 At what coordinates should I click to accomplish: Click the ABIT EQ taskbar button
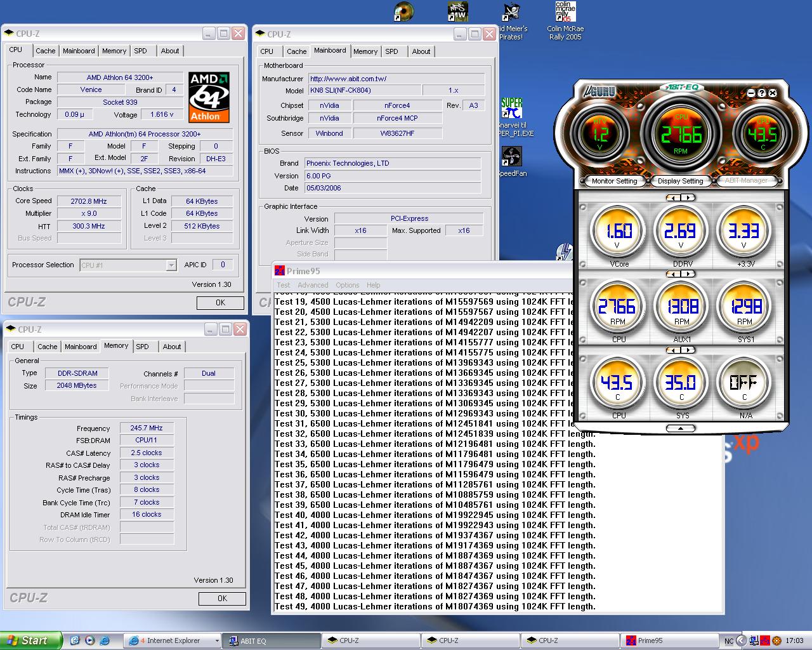tap(271, 640)
